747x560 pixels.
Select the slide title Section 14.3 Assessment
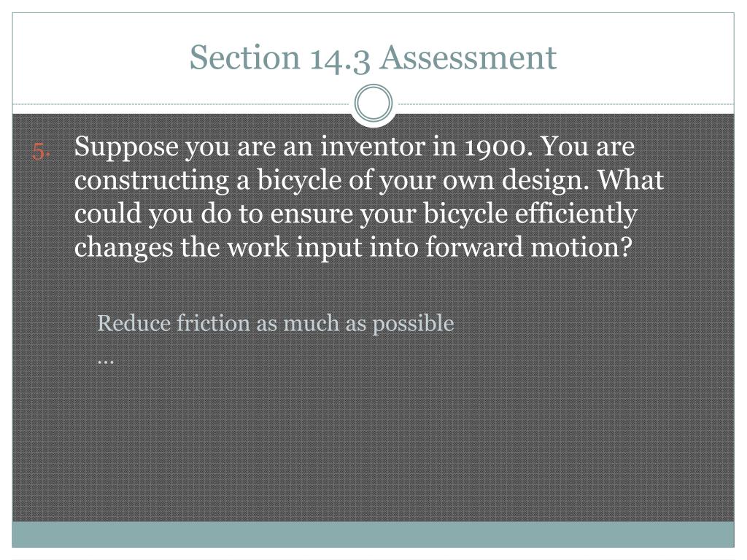[373, 57]
